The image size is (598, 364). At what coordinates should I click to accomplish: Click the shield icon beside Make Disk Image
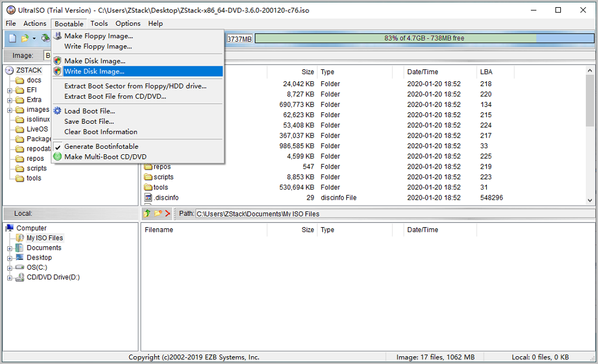pyautogui.click(x=57, y=61)
